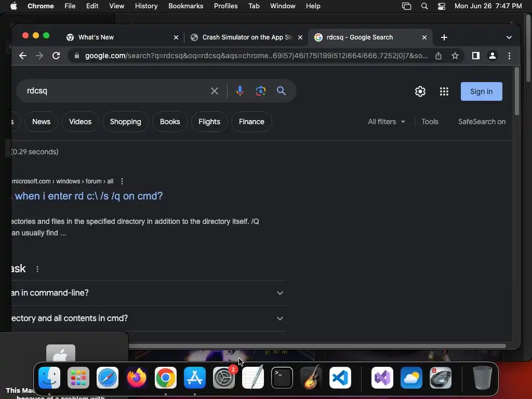Open SafeSearch on settings
The height and width of the screenshot is (399, 532).
tap(482, 122)
